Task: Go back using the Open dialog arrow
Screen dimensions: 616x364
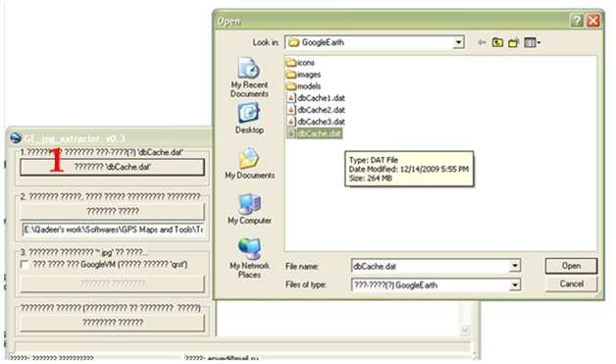Action: [482, 42]
